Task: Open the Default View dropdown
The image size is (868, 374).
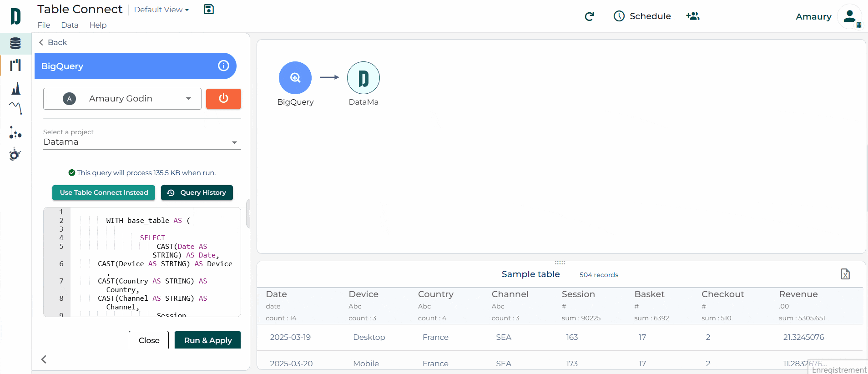Action: [161, 10]
